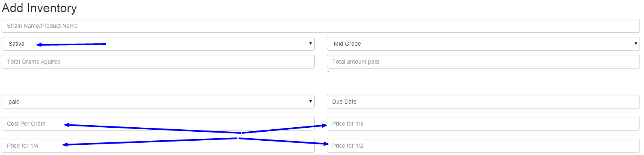Image resolution: width=644 pixels, height=155 pixels.
Task: Click the Strain Name/Product Name field
Action: pos(321,26)
